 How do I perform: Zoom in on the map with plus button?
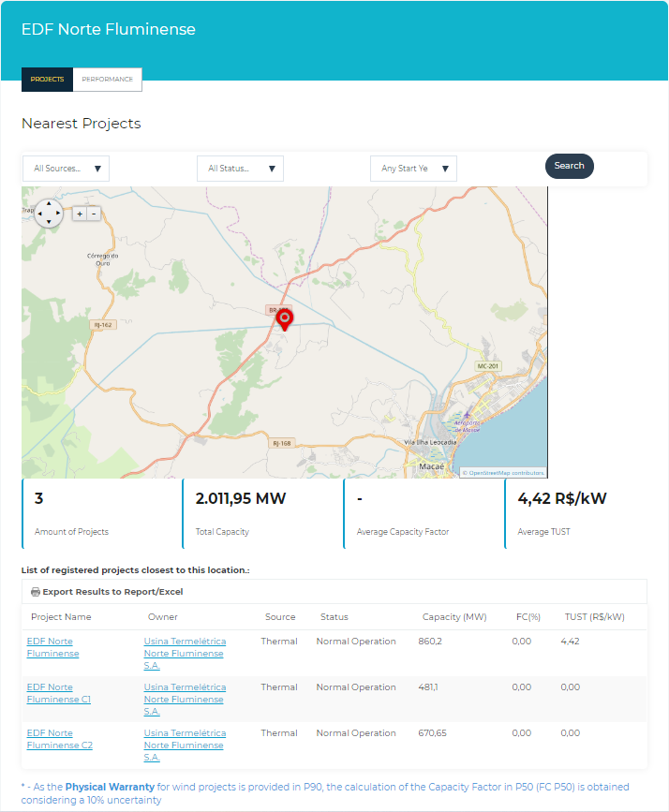pos(80,214)
